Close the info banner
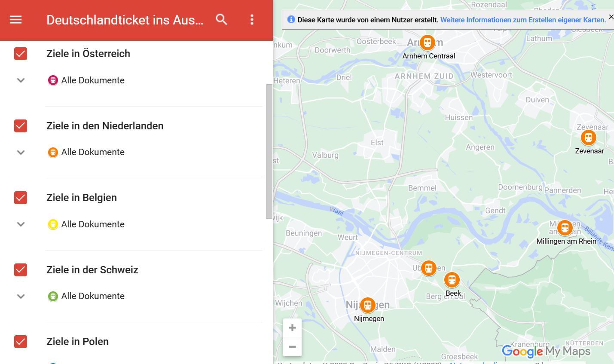Screen dimensions: 614x364 (611, 17)
